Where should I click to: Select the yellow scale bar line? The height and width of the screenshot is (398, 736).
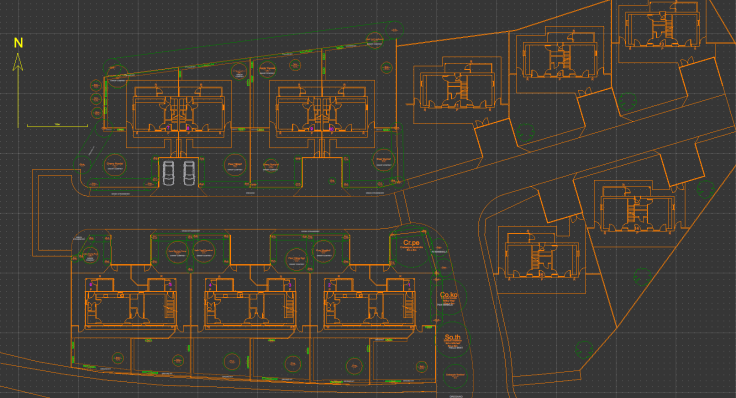[x=57, y=125]
